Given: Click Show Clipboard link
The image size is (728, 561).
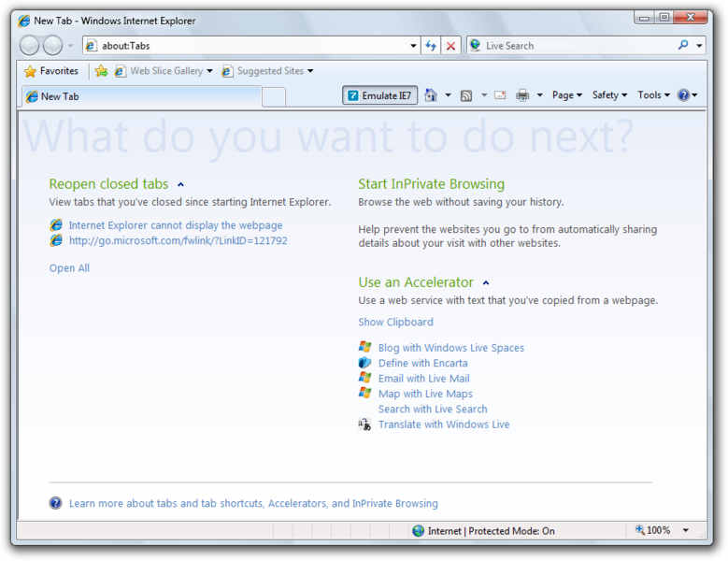Looking at the screenshot, I should pyautogui.click(x=395, y=322).
